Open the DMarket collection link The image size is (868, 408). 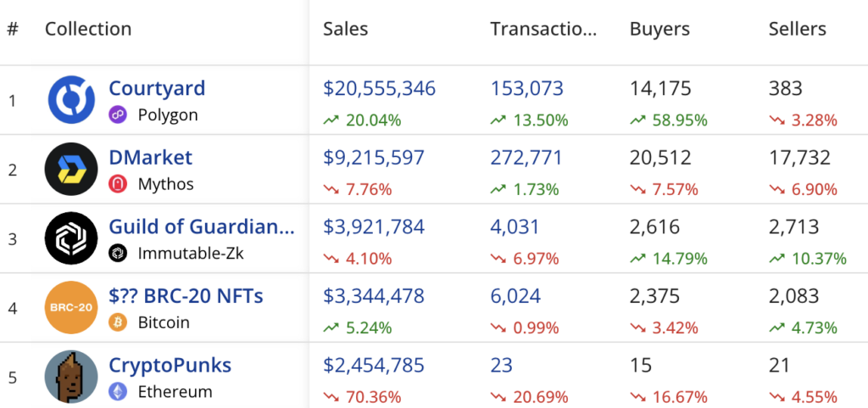(x=151, y=158)
